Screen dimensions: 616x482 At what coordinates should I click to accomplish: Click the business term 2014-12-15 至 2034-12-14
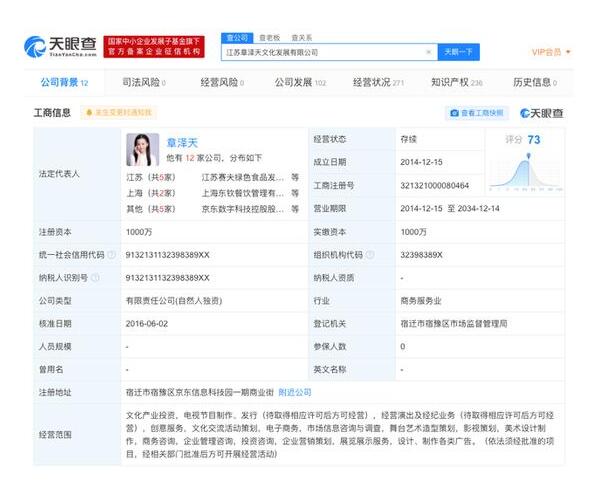(450, 209)
